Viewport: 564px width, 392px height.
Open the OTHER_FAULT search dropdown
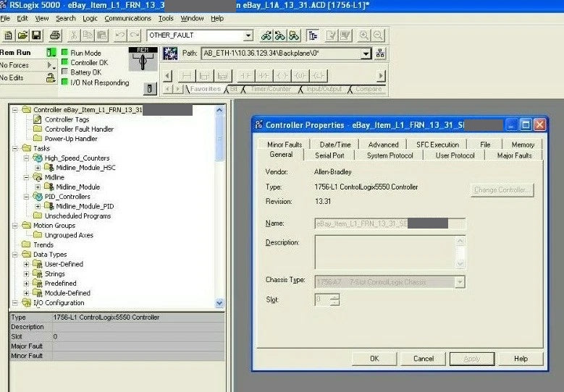pyautogui.click(x=248, y=35)
